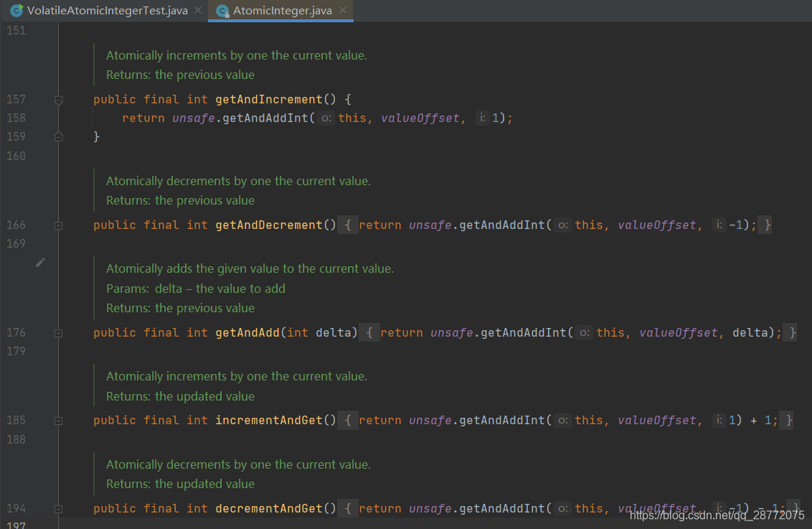
Task: Click line number 166 in the gutter
Action: pyautogui.click(x=16, y=225)
